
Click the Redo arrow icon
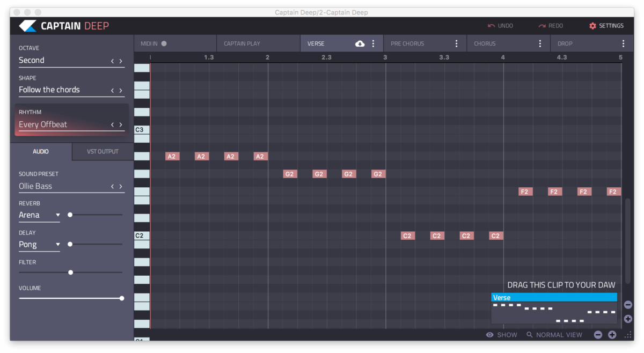pyautogui.click(x=544, y=25)
